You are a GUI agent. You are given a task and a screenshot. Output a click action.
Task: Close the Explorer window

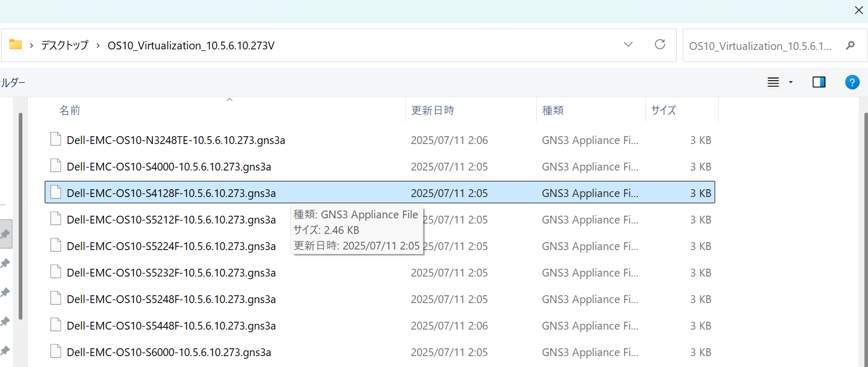pos(859,10)
